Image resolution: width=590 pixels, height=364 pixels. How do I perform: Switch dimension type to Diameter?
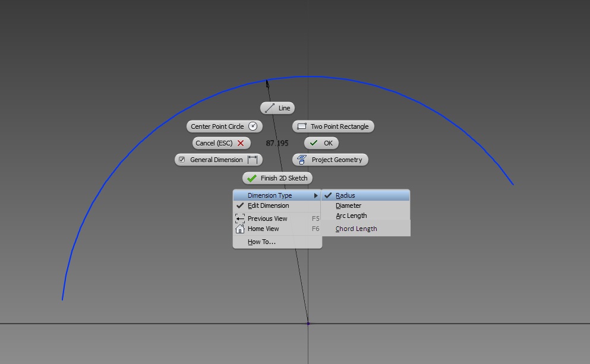(x=348, y=205)
